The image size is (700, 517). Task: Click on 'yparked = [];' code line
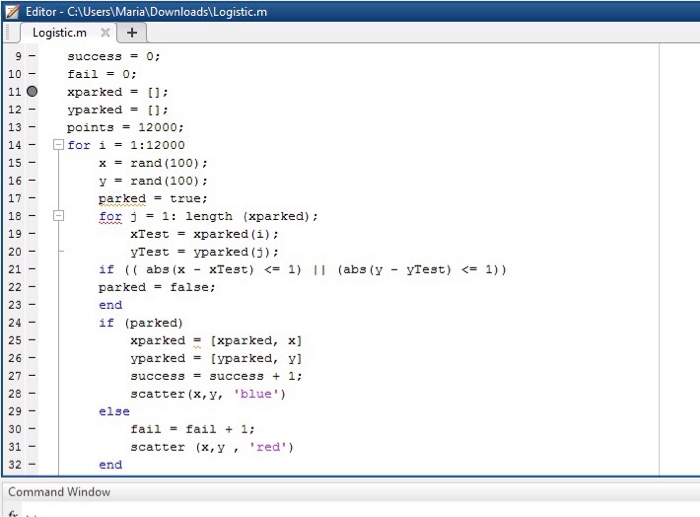click(x=117, y=109)
